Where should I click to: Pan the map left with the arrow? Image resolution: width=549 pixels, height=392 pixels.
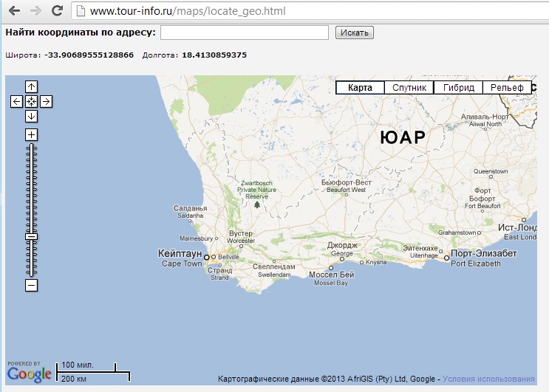[x=16, y=101]
